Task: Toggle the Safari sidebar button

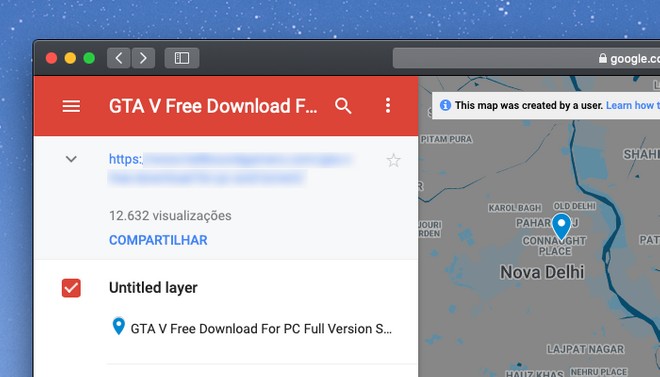Action: pos(182,58)
